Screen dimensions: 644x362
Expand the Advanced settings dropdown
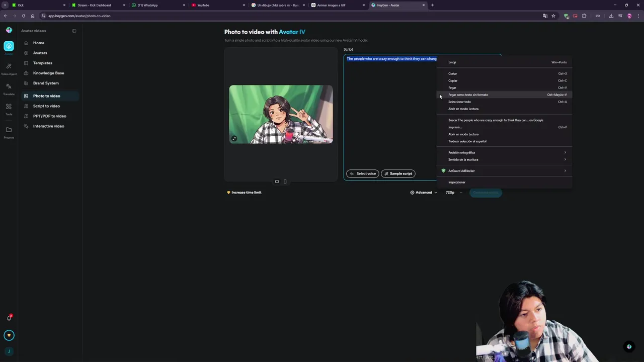tap(423, 193)
